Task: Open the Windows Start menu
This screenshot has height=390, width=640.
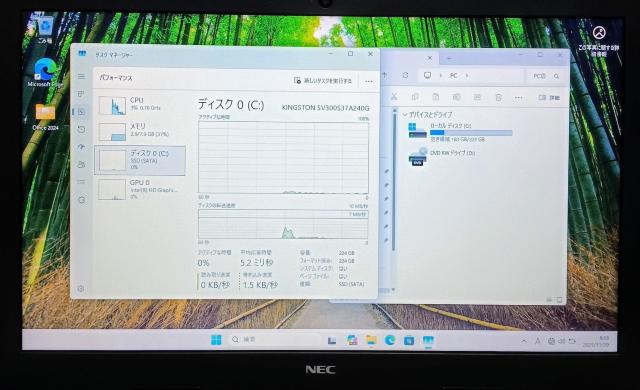Action: 216,339
